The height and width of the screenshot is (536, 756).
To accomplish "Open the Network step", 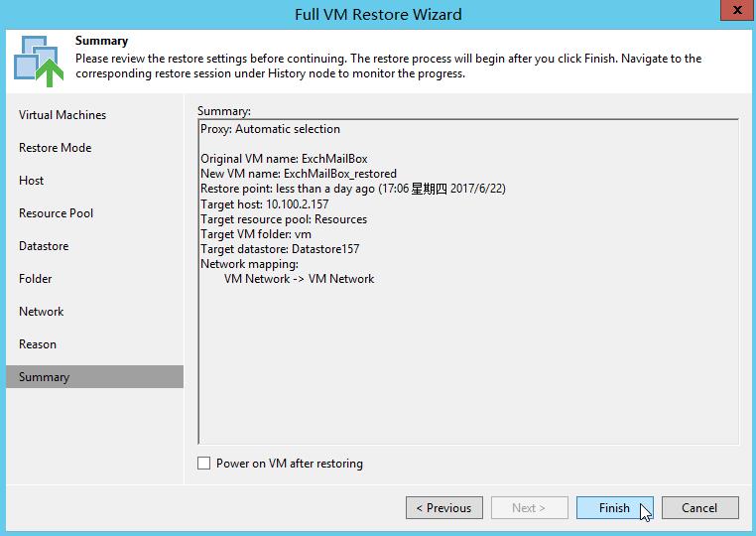I will tap(41, 312).
